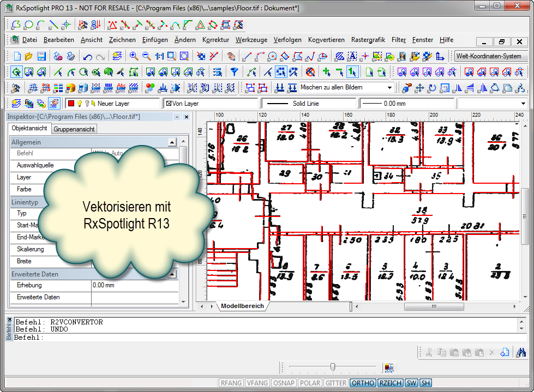
Task: Click the 1:1 zoom icon on the toolbar
Action: pos(159,56)
